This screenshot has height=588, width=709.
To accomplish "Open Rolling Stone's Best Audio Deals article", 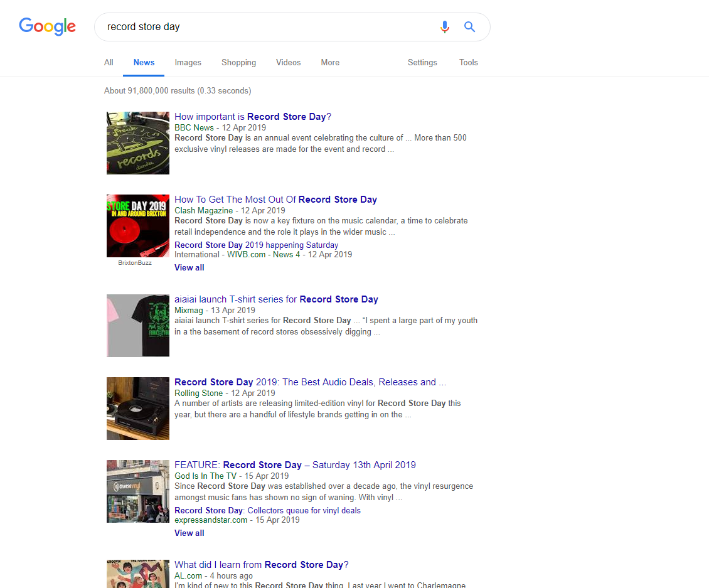I will [x=310, y=382].
